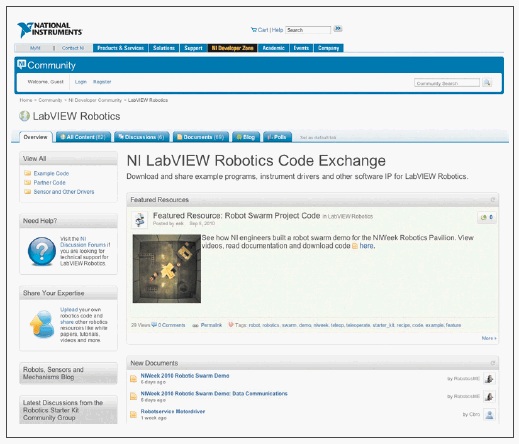The image size is (519, 444).
Task: Select the NI Developer Zone tab
Action: tap(232, 48)
